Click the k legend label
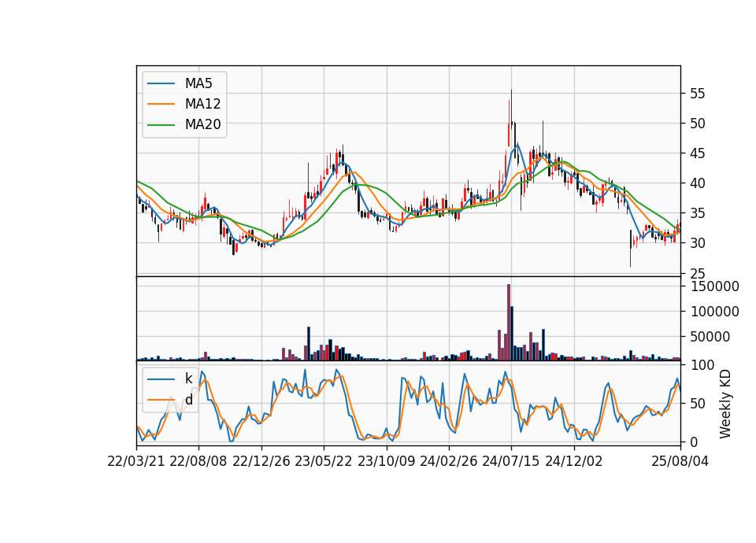 tap(188, 379)
